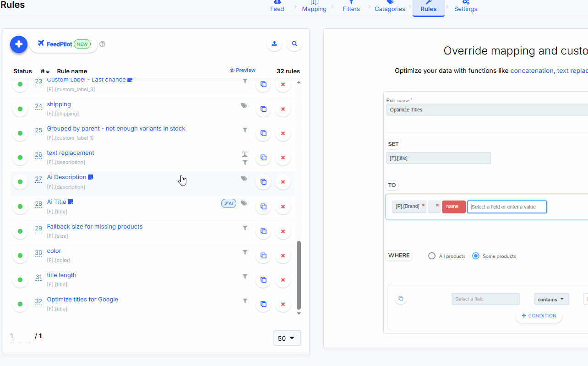Click the text replacement icon on rule 26
This screenshot has height=366, width=588.
tap(245, 154)
